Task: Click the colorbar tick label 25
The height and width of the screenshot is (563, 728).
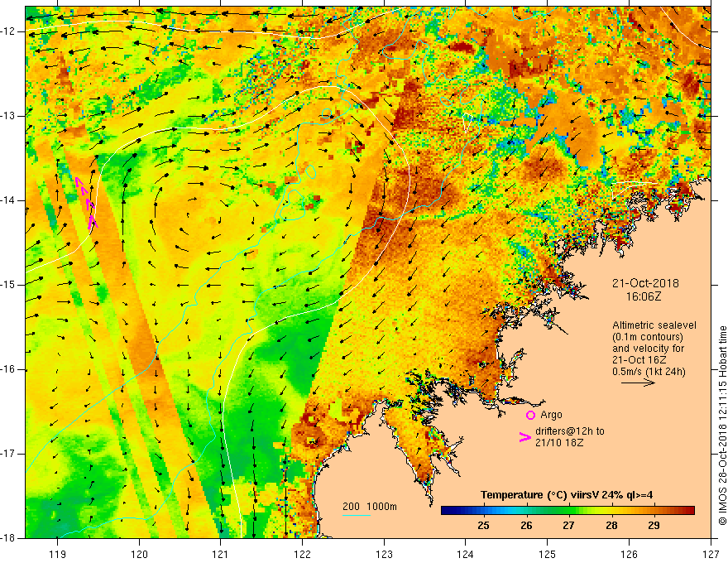Action: point(483,526)
